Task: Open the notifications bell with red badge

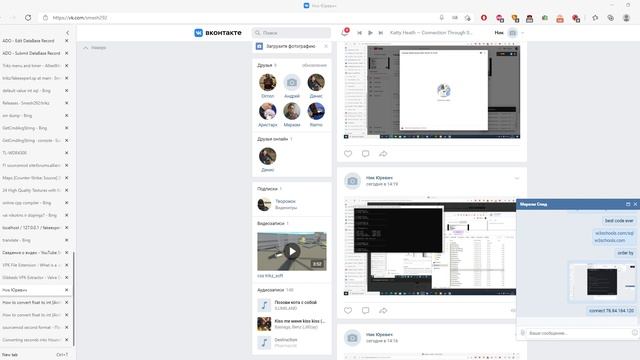Action: coord(345,32)
